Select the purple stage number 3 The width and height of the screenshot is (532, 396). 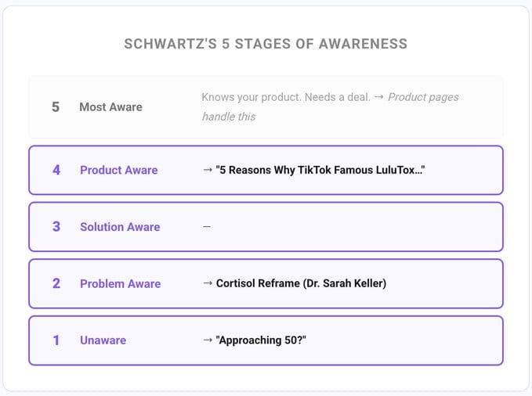56,227
